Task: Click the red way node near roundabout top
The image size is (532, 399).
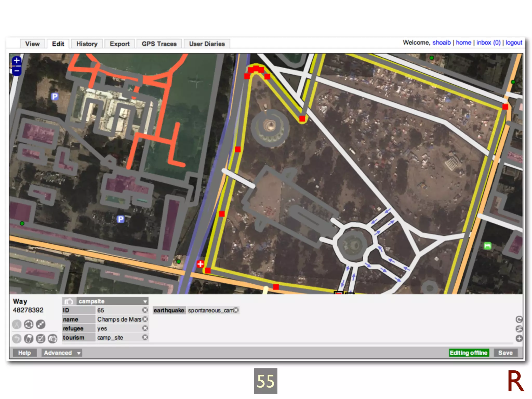Action: pyautogui.click(x=302, y=119)
